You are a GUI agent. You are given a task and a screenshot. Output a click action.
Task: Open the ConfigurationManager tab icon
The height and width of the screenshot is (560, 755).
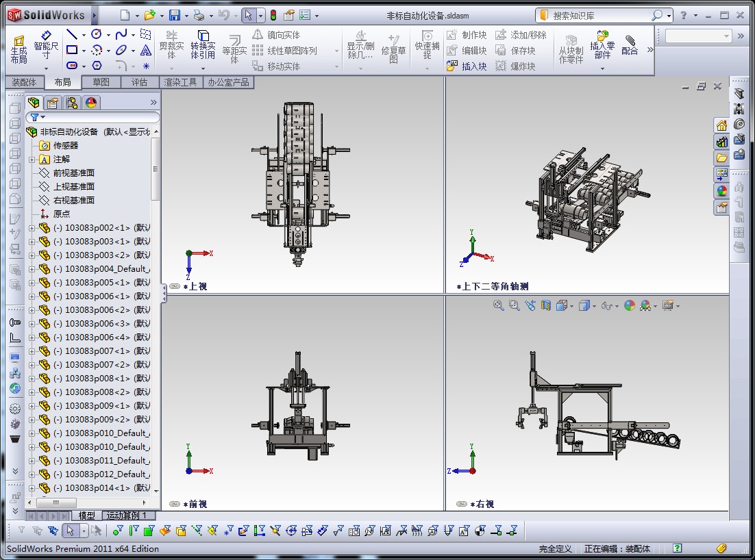72,103
